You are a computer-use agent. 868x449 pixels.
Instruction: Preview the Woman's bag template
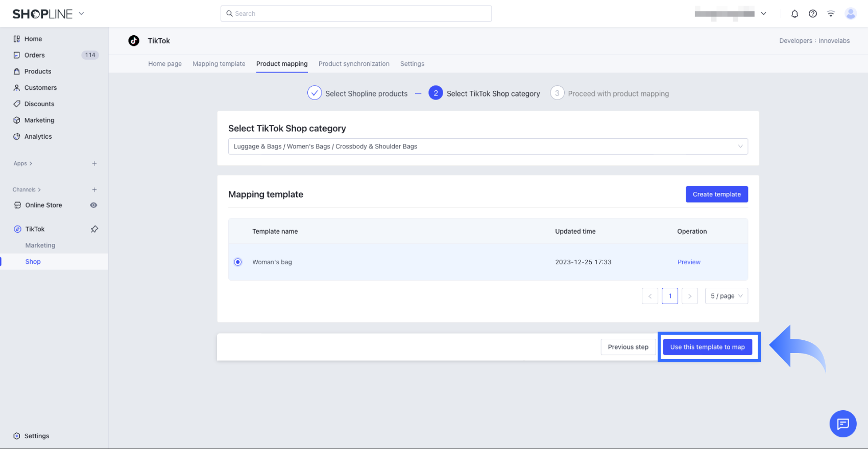point(689,262)
